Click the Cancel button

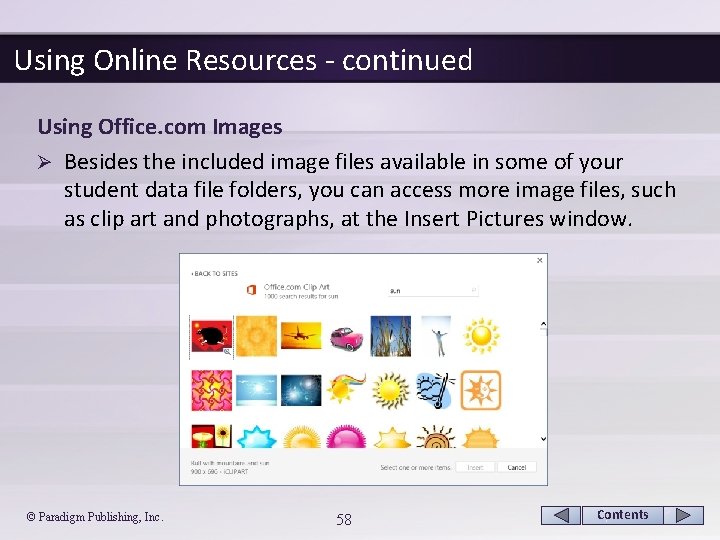point(517,467)
